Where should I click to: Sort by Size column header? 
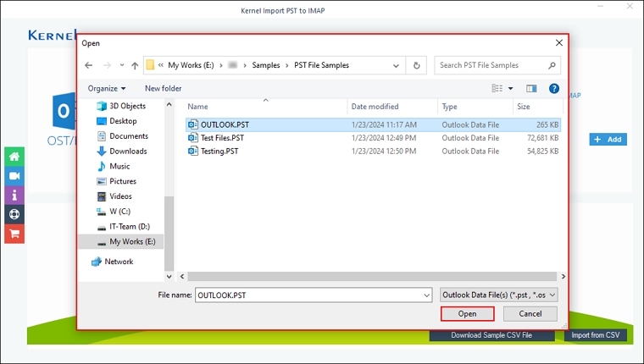point(524,107)
